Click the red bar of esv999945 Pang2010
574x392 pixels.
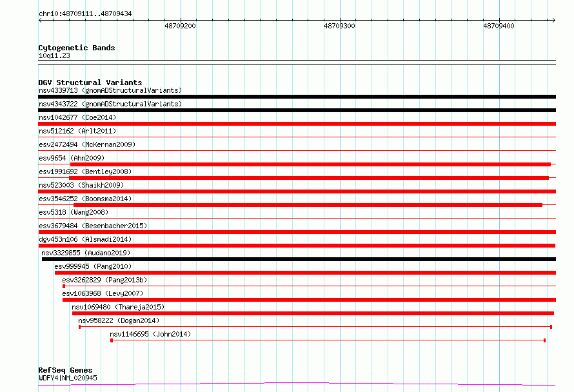305,273
